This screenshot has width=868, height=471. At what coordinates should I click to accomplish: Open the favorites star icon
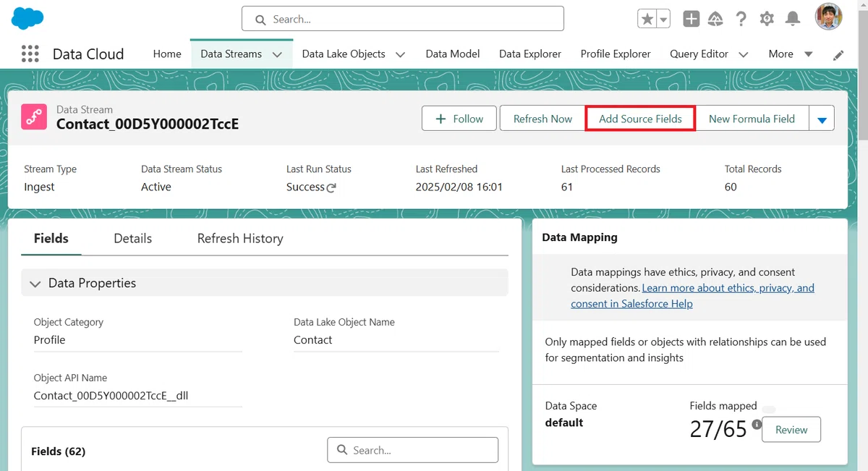point(647,19)
